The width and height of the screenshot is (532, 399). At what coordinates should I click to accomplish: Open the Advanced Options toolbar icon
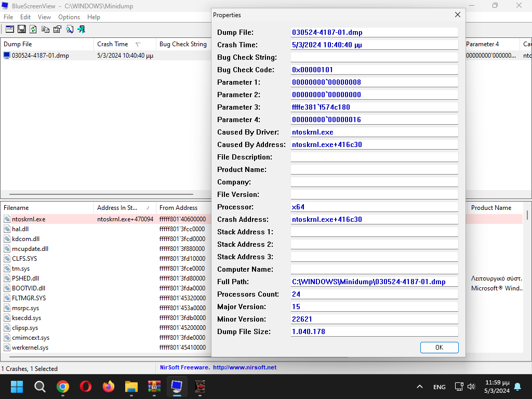coord(10,29)
